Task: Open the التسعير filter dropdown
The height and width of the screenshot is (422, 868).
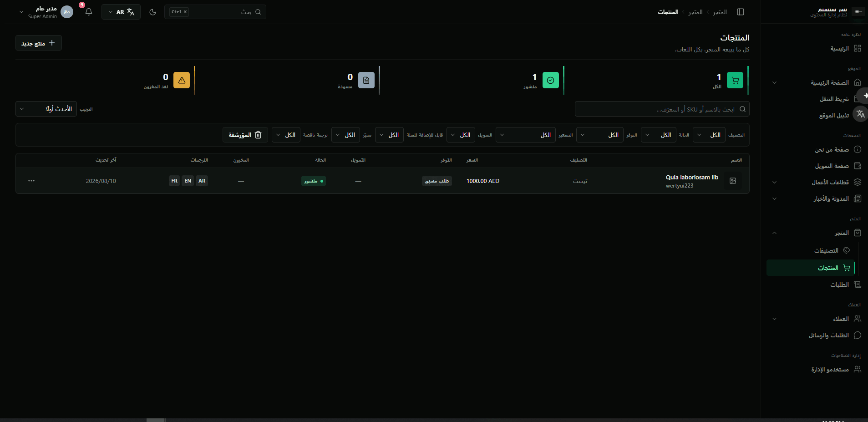Action: [x=526, y=135]
